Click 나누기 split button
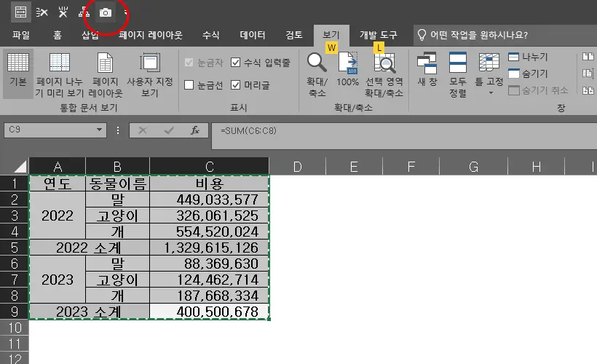 pyautogui.click(x=528, y=57)
